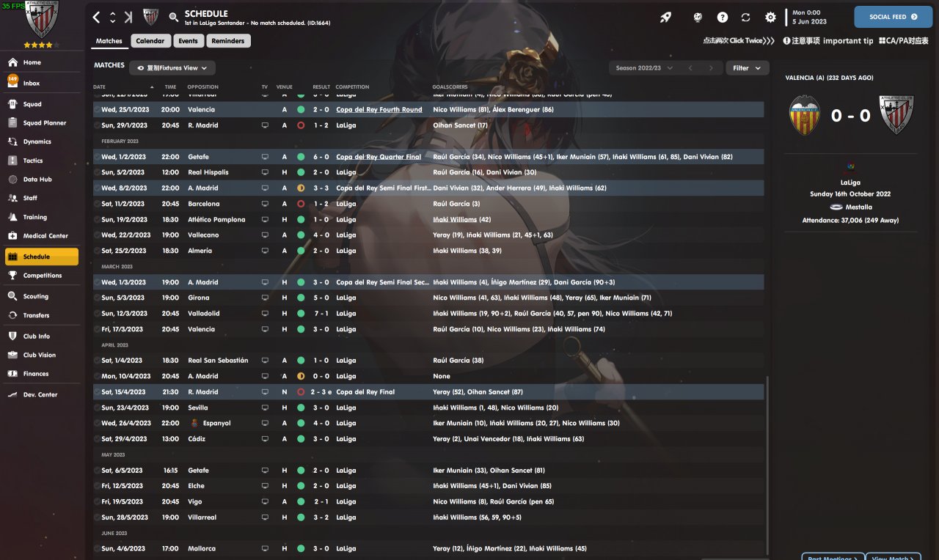
Task: Select Schedule in the sidebar
Action: coord(42,257)
